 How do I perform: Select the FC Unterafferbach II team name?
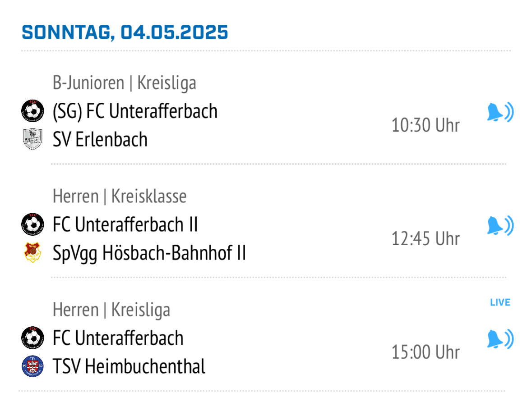pyautogui.click(x=125, y=224)
